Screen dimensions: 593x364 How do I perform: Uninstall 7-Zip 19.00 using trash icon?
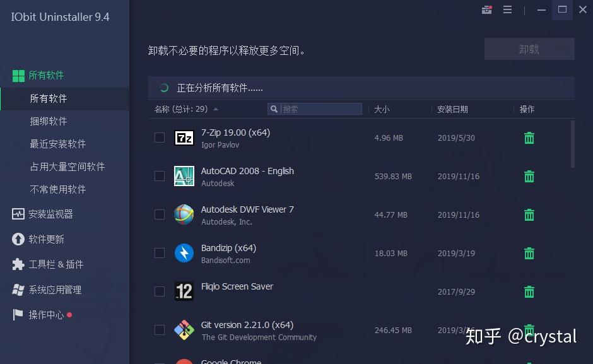(529, 138)
